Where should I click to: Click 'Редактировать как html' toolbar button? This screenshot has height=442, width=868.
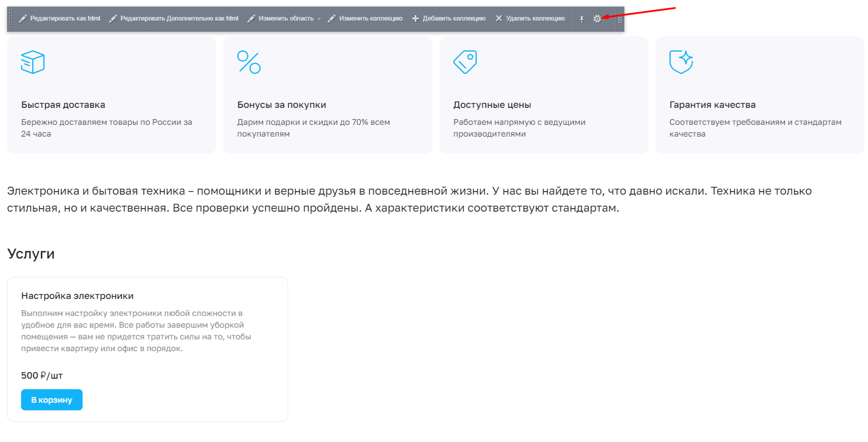coord(59,19)
